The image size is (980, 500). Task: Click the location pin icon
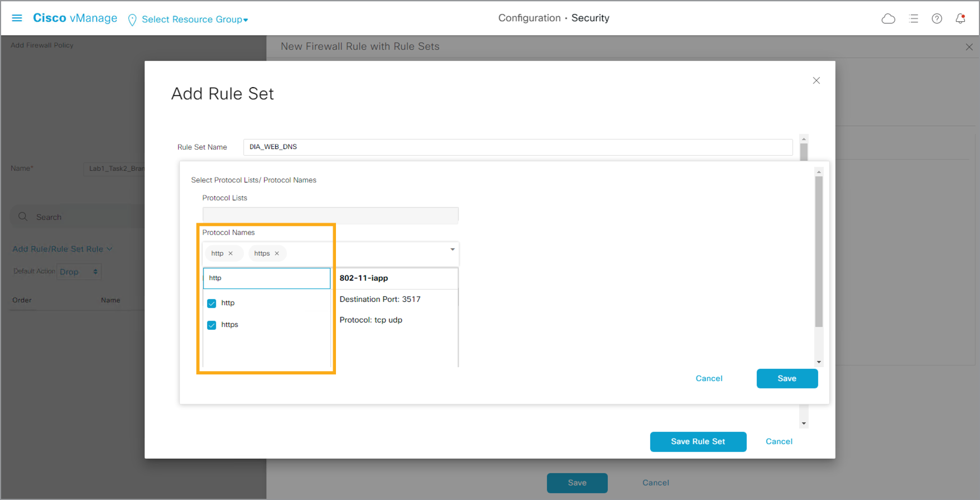(132, 20)
